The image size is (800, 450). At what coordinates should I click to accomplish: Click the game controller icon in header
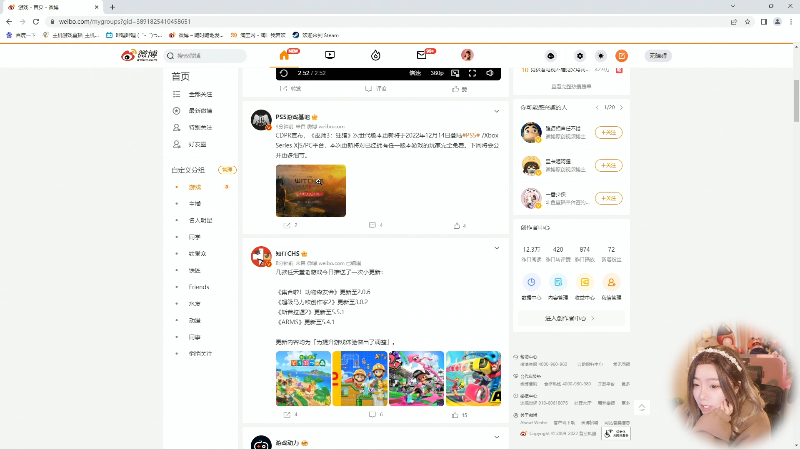coord(551,56)
